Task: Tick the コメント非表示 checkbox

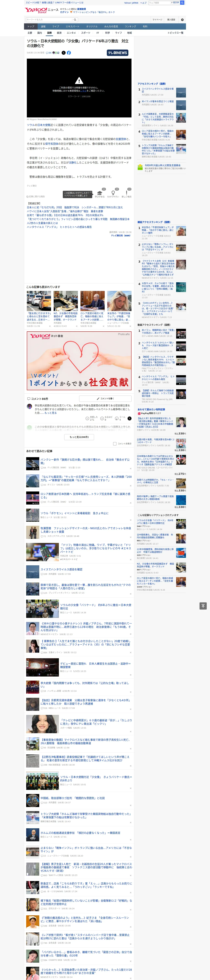Action: pyautogui.click(x=115, y=444)
